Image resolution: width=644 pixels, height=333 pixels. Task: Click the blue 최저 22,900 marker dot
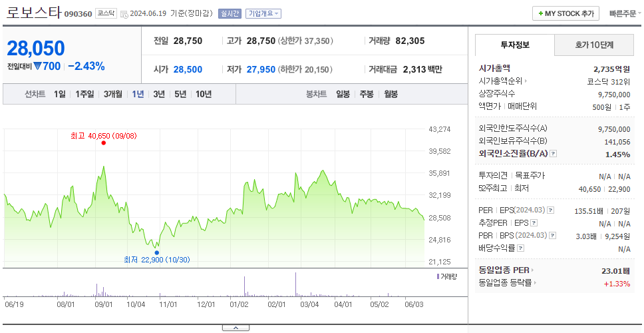(x=156, y=253)
